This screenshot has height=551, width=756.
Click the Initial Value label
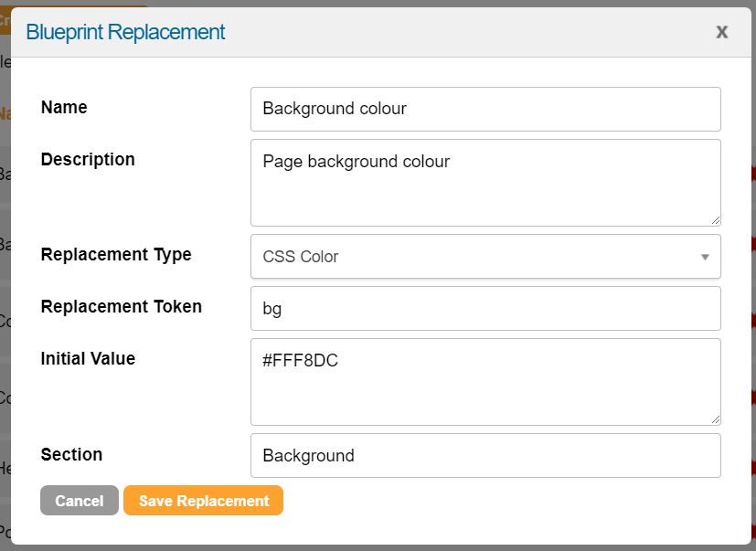(88, 358)
